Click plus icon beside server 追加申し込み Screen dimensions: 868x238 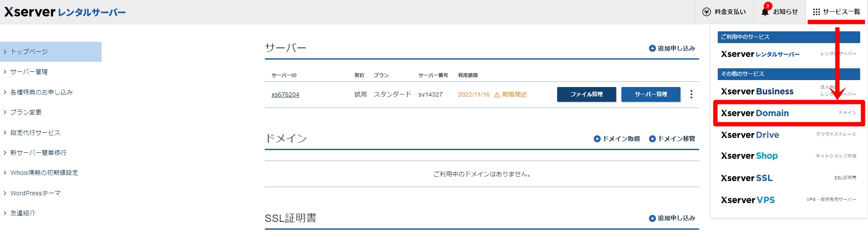652,48
